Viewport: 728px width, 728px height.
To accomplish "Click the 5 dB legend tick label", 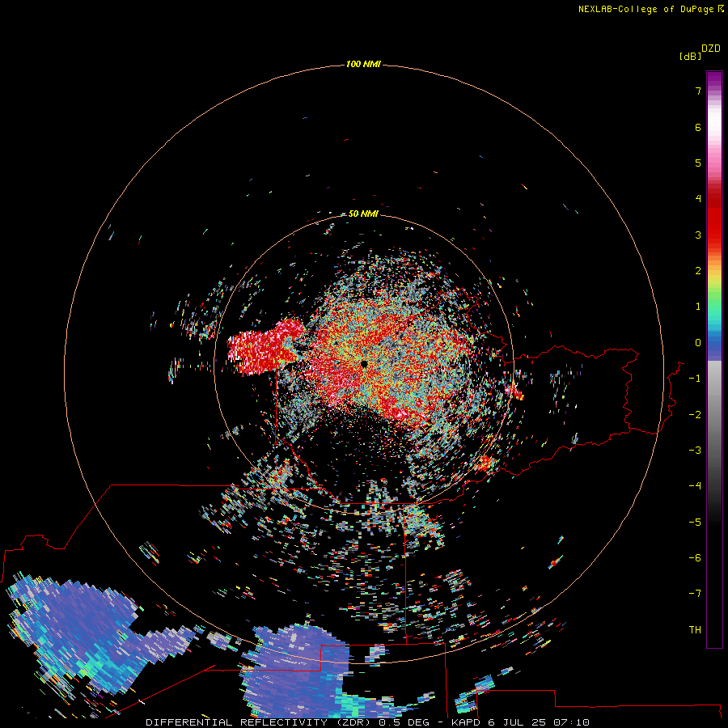I will (698, 163).
